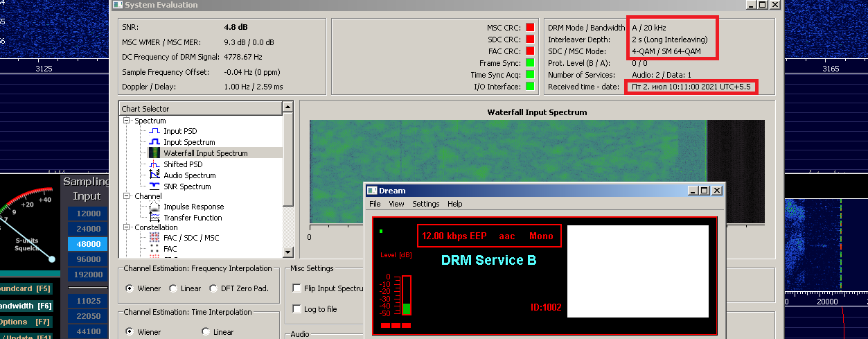Select FAC constellation icon

(154, 249)
